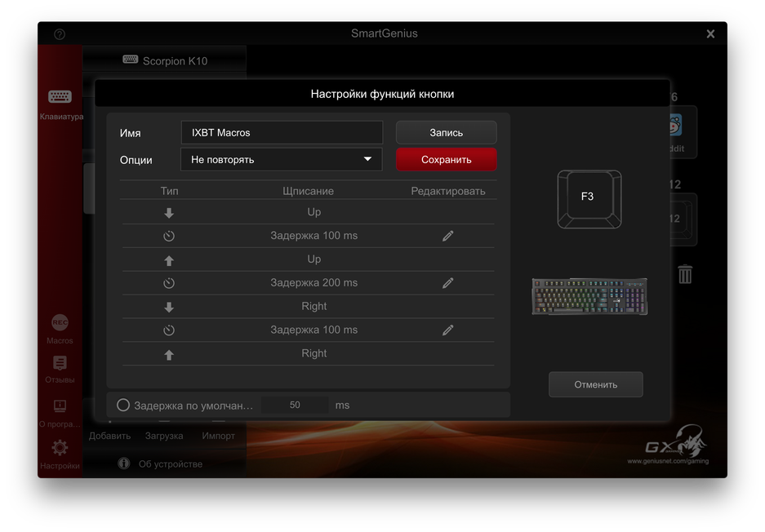Edit the last Задержка 100 ms pencil
This screenshot has height=532, width=765.
448,330
